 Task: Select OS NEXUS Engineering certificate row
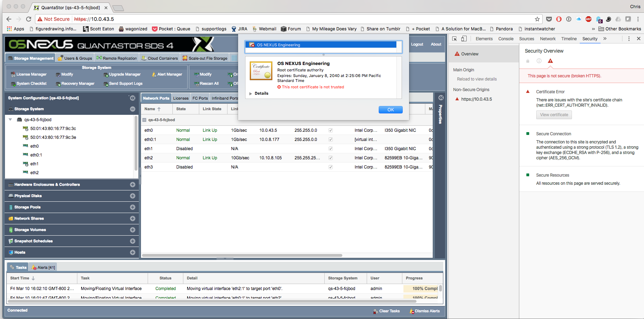321,45
